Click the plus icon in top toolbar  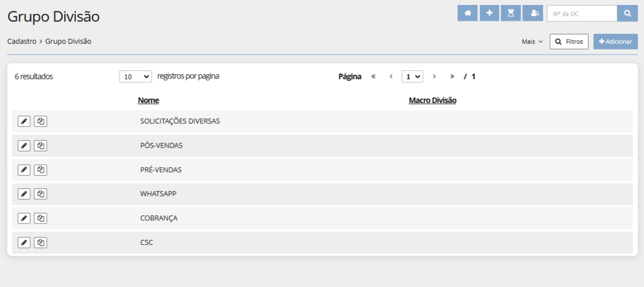(x=489, y=13)
